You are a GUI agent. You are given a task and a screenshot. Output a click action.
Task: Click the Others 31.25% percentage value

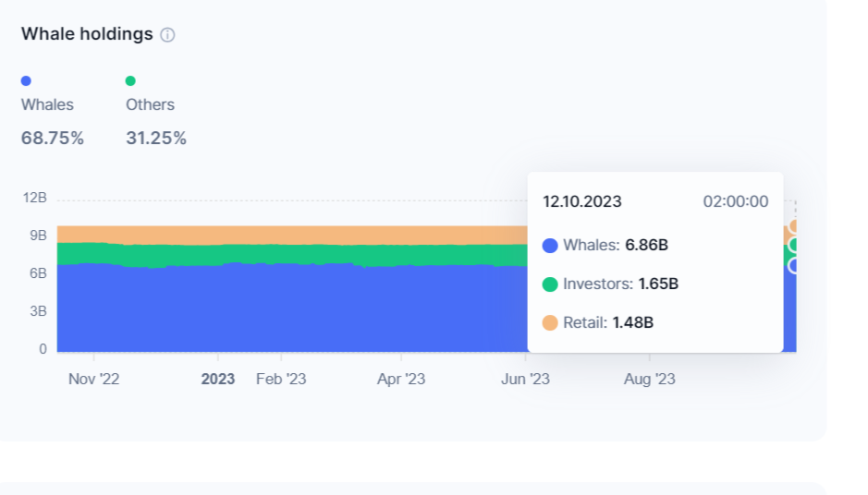[156, 138]
